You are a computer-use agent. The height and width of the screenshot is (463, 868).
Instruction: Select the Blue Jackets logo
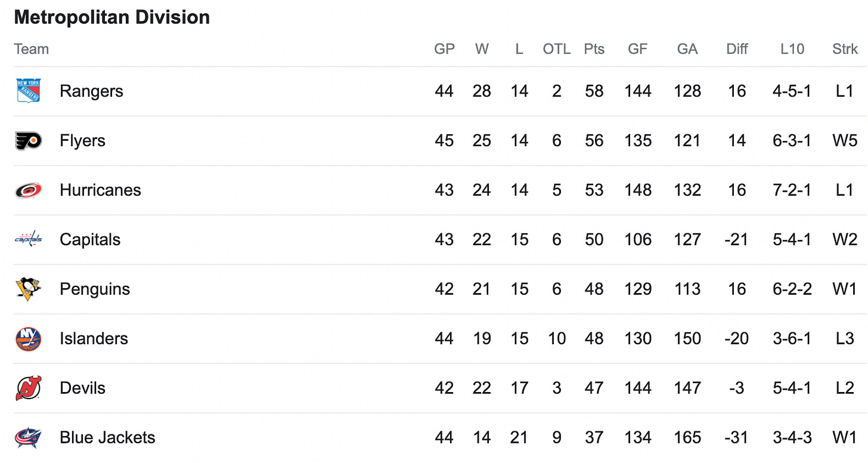point(29,437)
